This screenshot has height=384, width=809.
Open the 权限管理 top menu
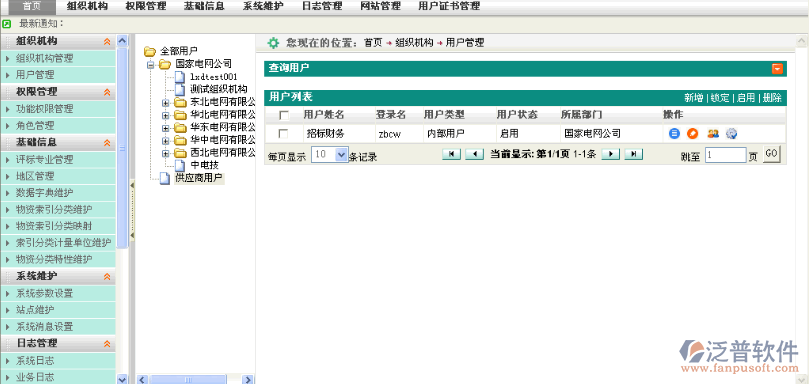click(x=146, y=6)
